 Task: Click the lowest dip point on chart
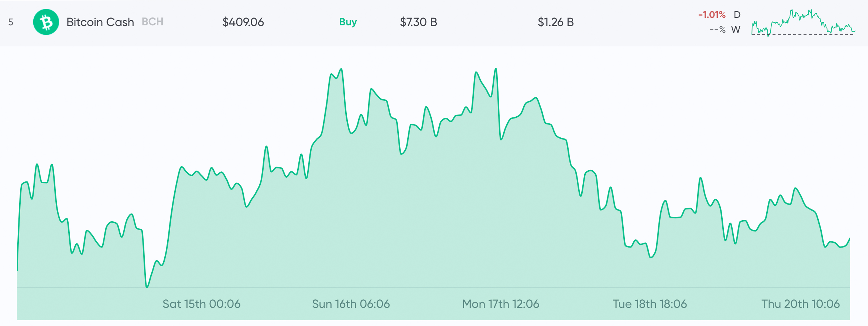[x=146, y=287]
